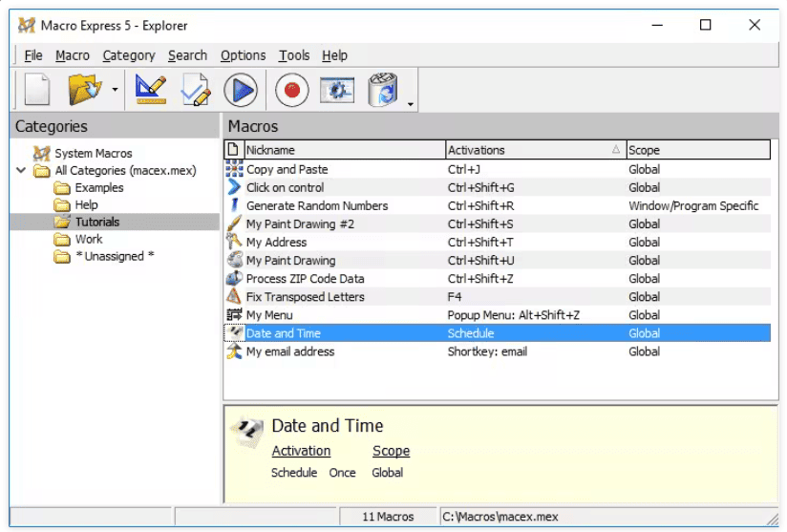Click the Fix Transposed Letters macro icon
This screenshot has width=787, height=532.
pos(234,297)
